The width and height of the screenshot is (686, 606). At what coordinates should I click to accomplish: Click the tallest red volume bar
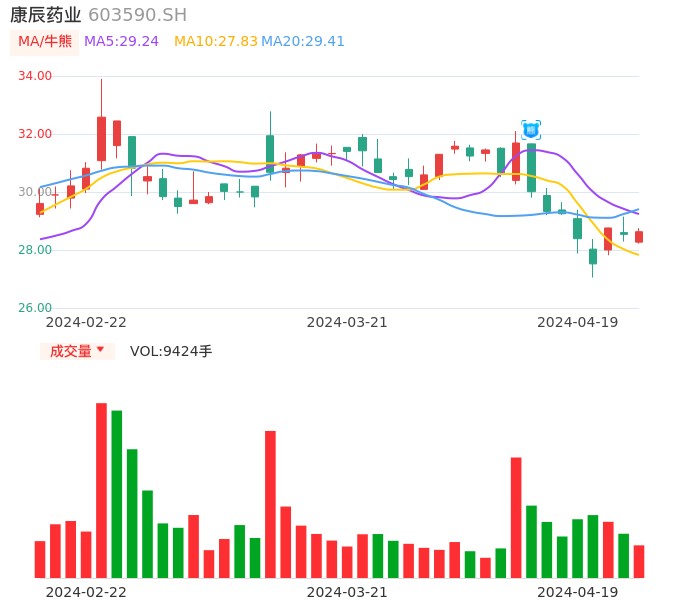pyautogui.click(x=101, y=490)
